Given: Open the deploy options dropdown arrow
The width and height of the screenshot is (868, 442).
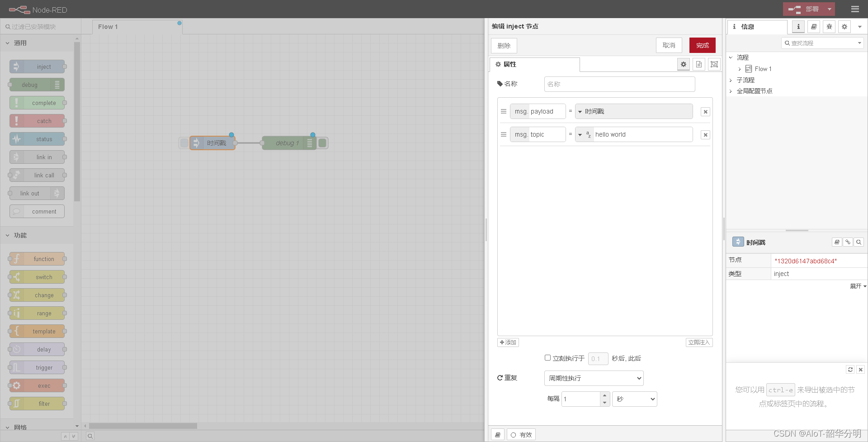Looking at the screenshot, I should point(830,9).
